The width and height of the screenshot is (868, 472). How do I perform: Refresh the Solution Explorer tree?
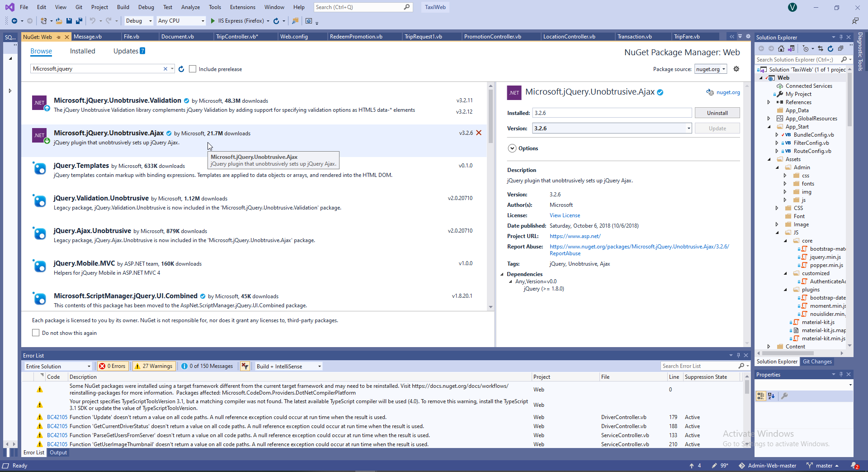click(x=830, y=48)
